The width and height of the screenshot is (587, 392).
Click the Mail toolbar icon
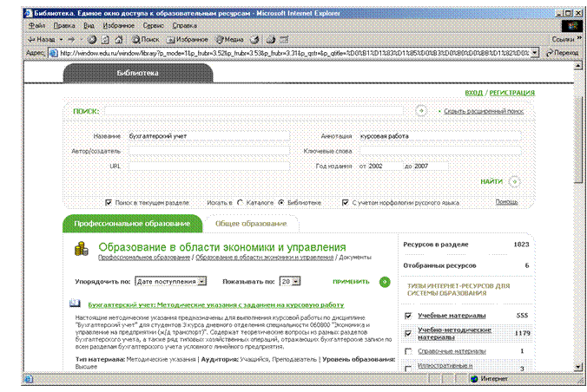[x=270, y=39]
